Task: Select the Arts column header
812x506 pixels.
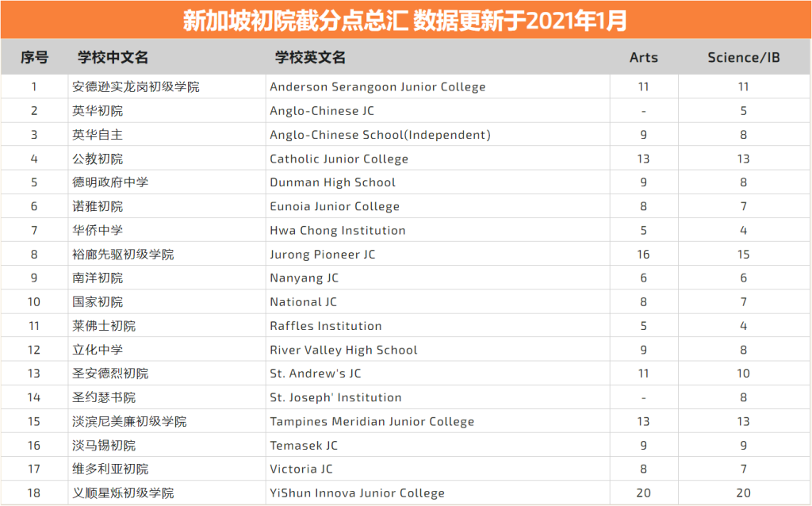Action: (x=644, y=57)
